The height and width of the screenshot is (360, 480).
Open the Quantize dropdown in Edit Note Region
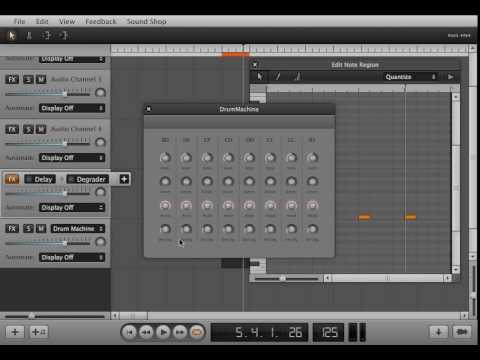(x=411, y=77)
